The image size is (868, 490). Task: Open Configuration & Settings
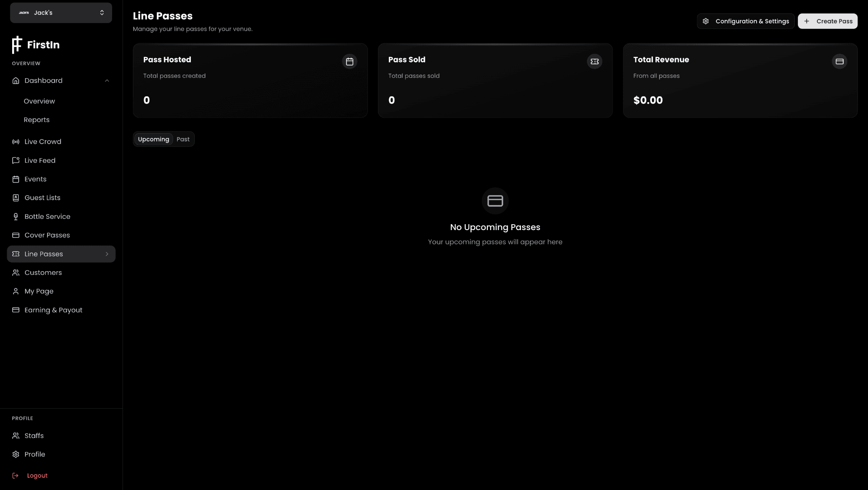745,21
